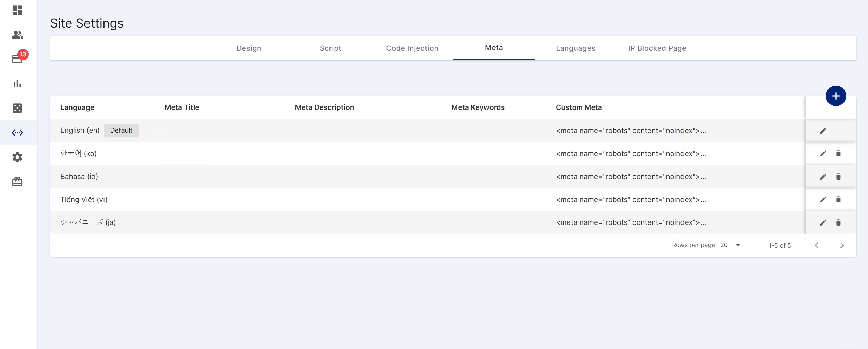868x349 pixels.
Task: Click the Language column header
Action: click(x=77, y=107)
